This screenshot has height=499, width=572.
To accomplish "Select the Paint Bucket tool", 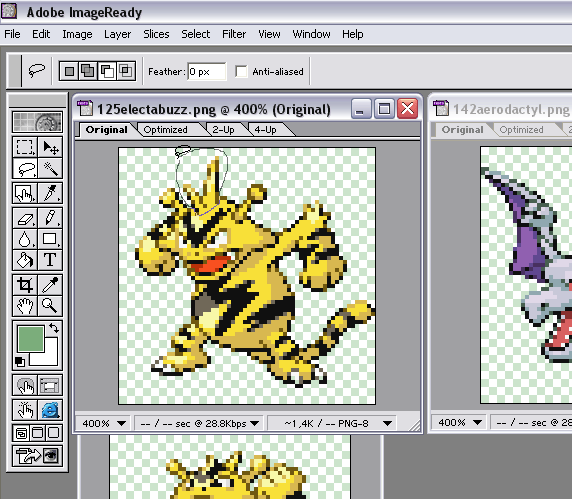I will tap(24, 260).
